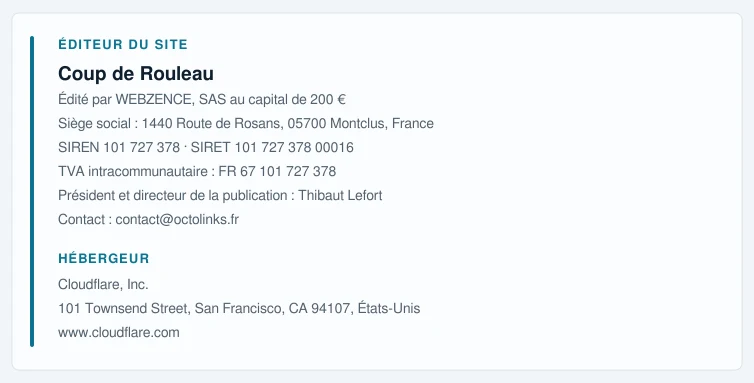
Task: Click the SIREN number 101 727 378
Action: tap(142, 147)
